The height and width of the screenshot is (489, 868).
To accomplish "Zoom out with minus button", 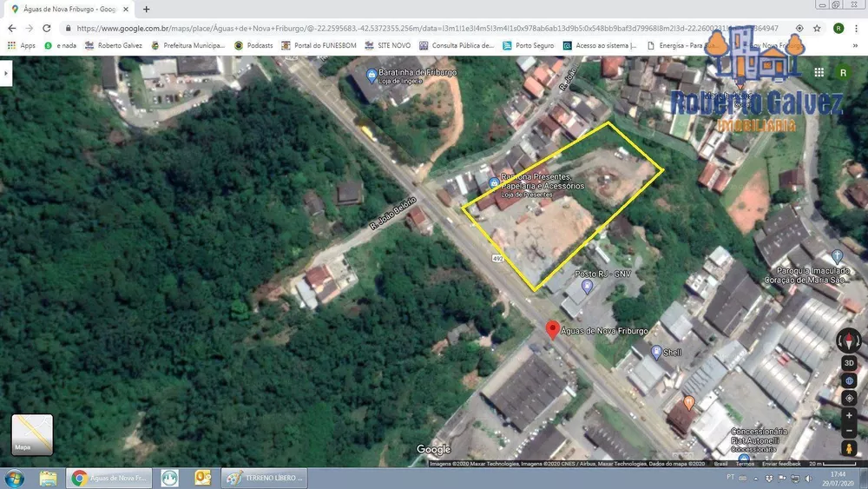I will pyautogui.click(x=849, y=430).
